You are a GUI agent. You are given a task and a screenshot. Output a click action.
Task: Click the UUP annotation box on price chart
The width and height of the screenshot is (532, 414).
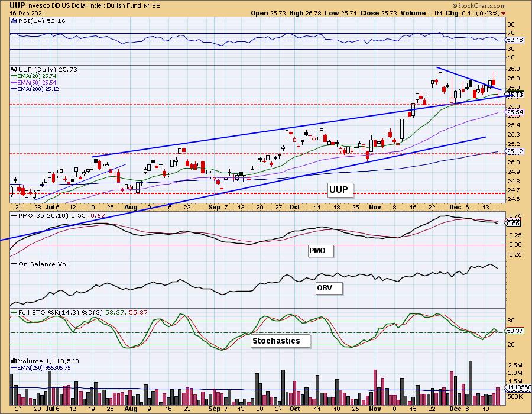tap(340, 190)
